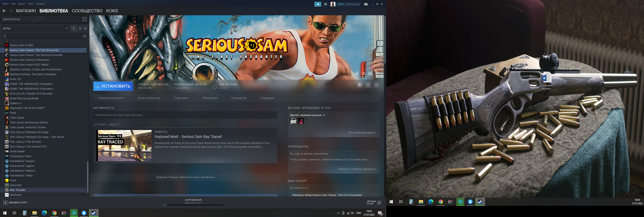644x217 pixels.
Task: Open Windows Start button in left taskbar
Action: click(4, 213)
